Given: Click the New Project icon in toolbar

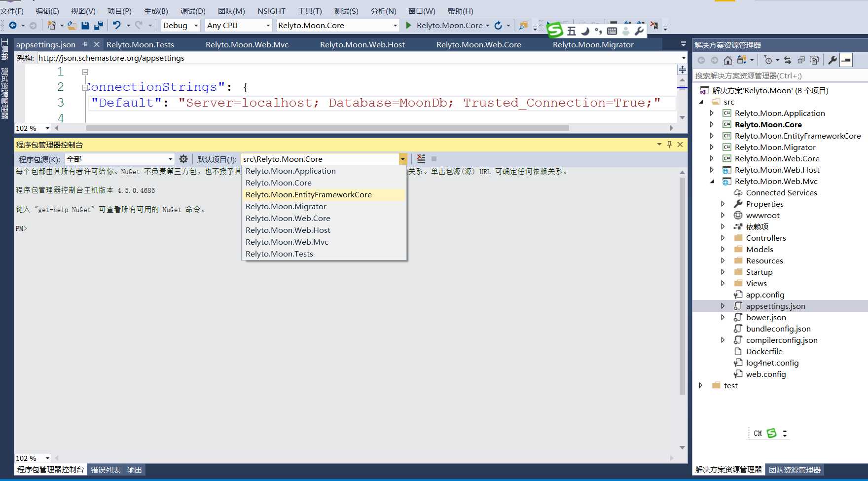Looking at the screenshot, I should (x=51, y=25).
